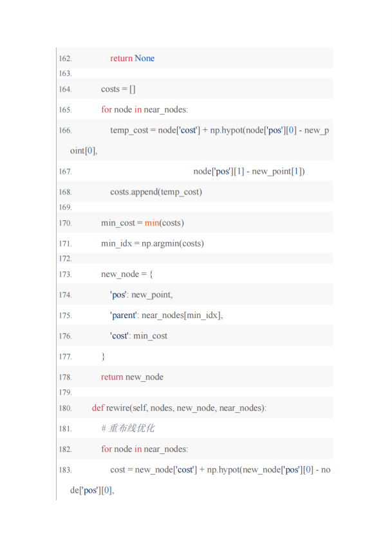Viewport: 392px width, 555px height.
Task: Click the 'cost': min_cost entry
Action: point(138,336)
